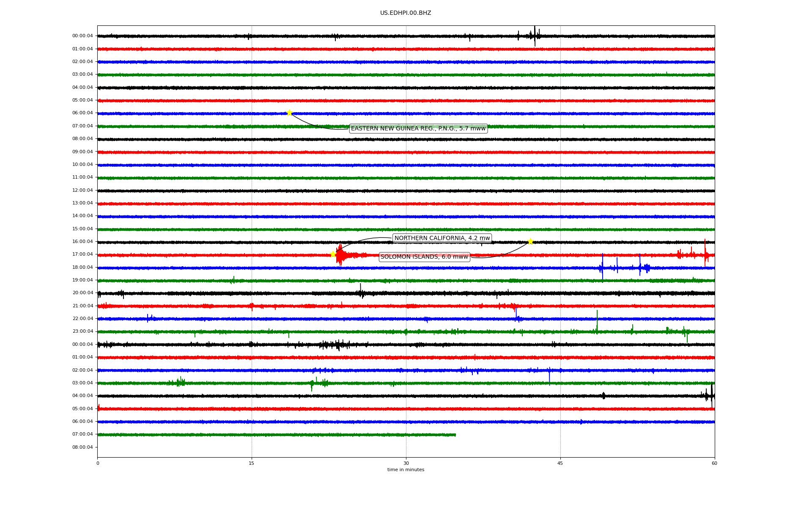Click the 06:00:04 top-half row label

[82, 113]
